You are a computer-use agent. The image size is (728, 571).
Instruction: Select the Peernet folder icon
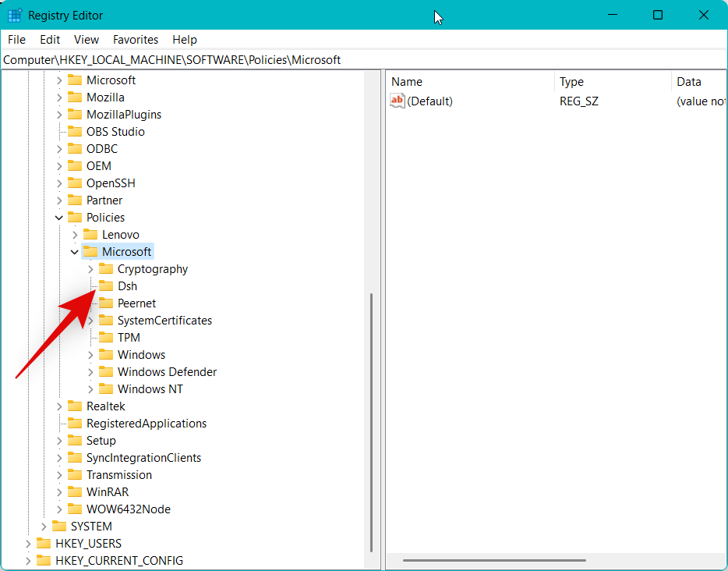tap(106, 303)
